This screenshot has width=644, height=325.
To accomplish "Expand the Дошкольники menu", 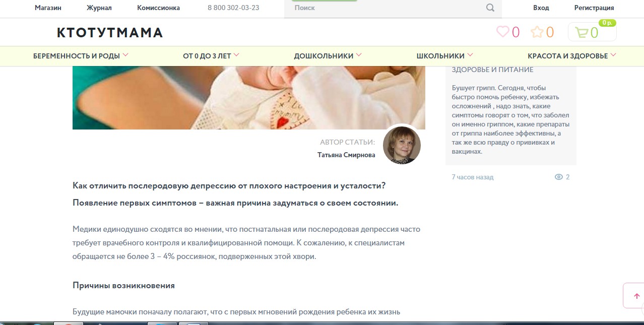I will coord(328,56).
